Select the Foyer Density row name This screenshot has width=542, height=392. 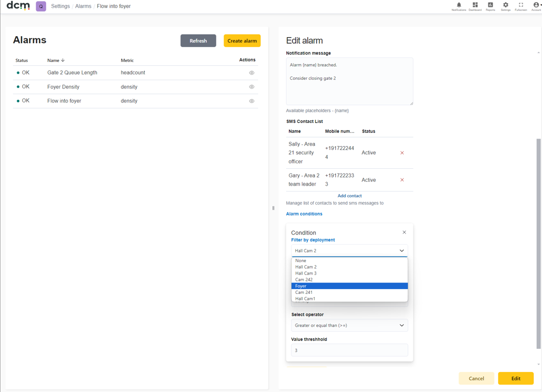coord(63,87)
